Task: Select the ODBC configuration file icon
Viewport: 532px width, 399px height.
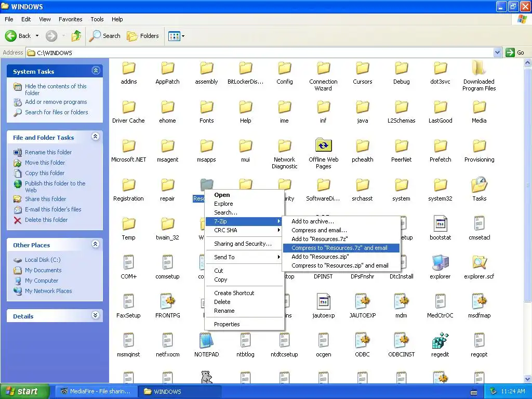Action: [362, 341]
